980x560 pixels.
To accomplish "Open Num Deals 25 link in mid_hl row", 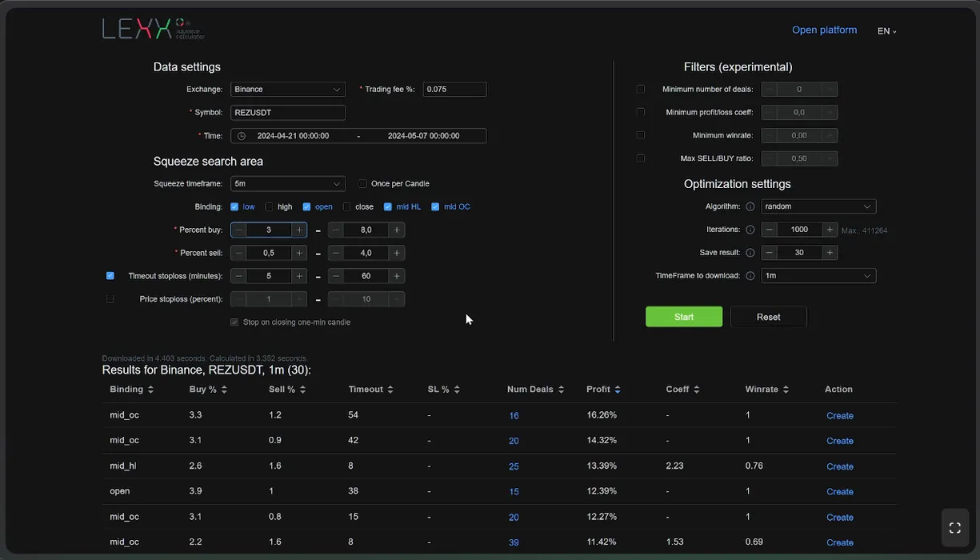I will (x=514, y=466).
